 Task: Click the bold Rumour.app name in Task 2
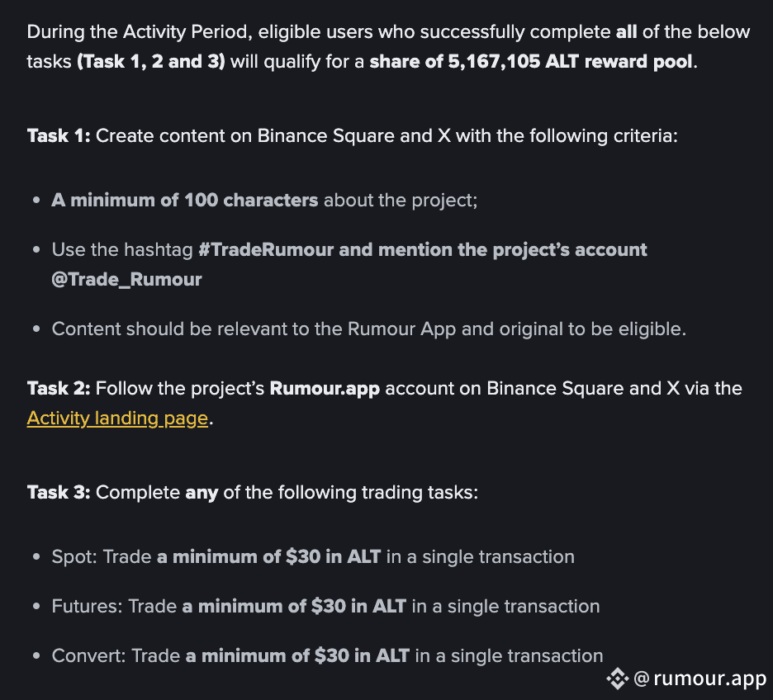tap(325, 389)
